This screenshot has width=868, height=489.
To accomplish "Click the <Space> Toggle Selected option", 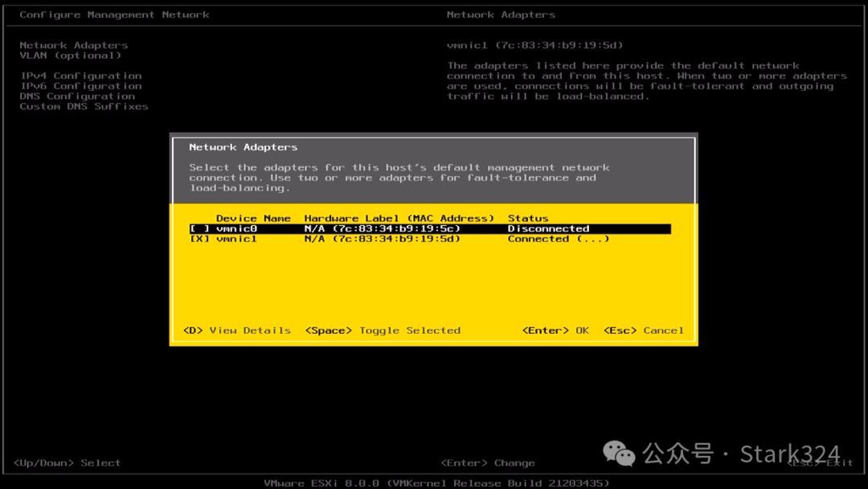I will 383,331.
